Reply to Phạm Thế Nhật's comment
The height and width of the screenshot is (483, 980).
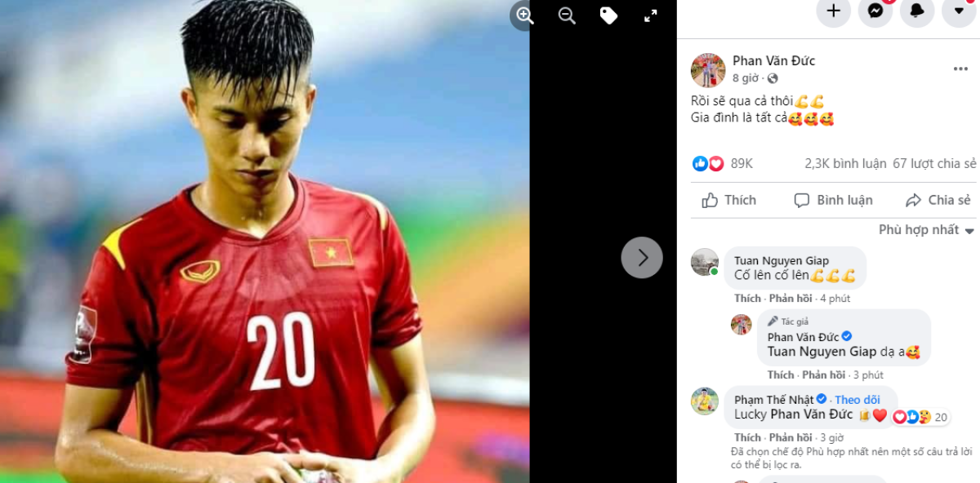click(791, 437)
